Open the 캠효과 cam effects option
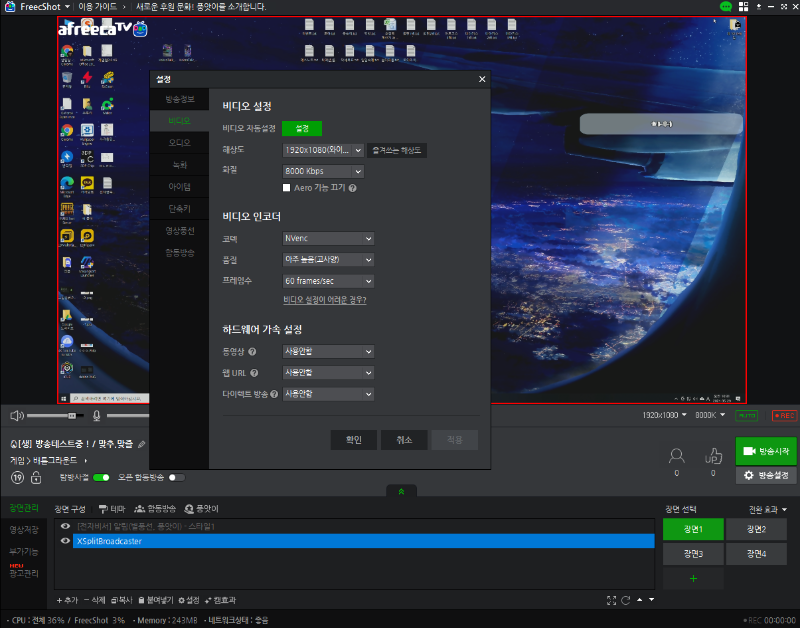 [220, 600]
